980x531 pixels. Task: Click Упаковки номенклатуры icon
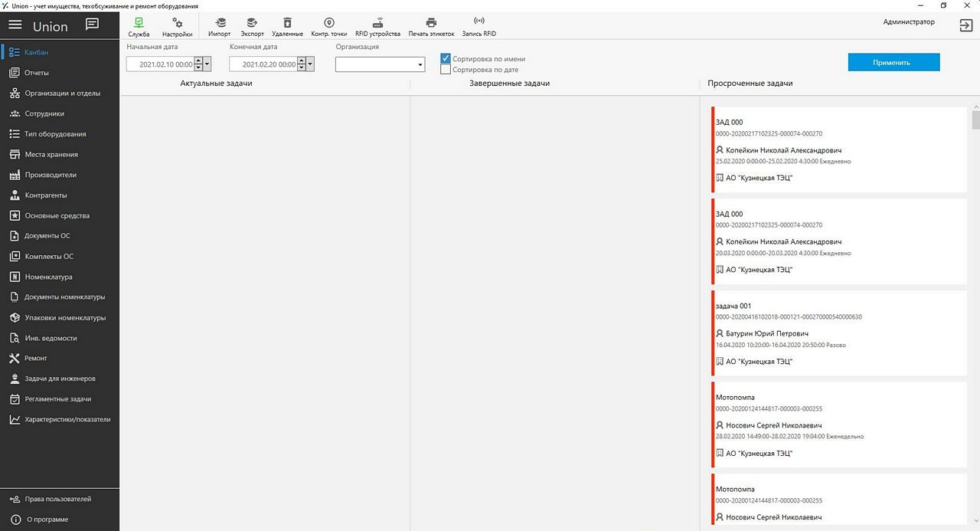click(15, 317)
